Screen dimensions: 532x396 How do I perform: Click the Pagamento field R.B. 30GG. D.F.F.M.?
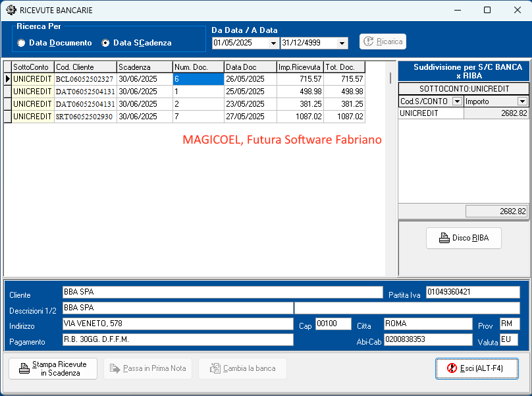click(x=178, y=339)
